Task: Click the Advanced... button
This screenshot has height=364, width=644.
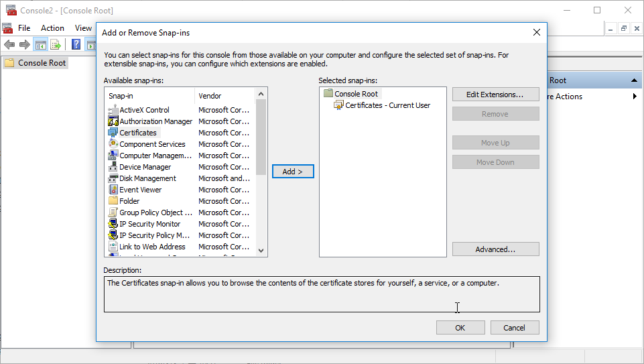Action: coord(496,249)
